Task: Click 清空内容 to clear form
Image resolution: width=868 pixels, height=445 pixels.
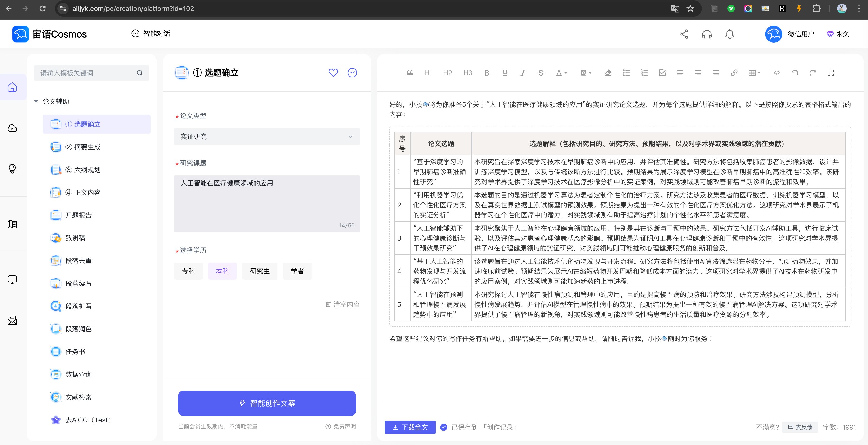Action: pos(342,304)
